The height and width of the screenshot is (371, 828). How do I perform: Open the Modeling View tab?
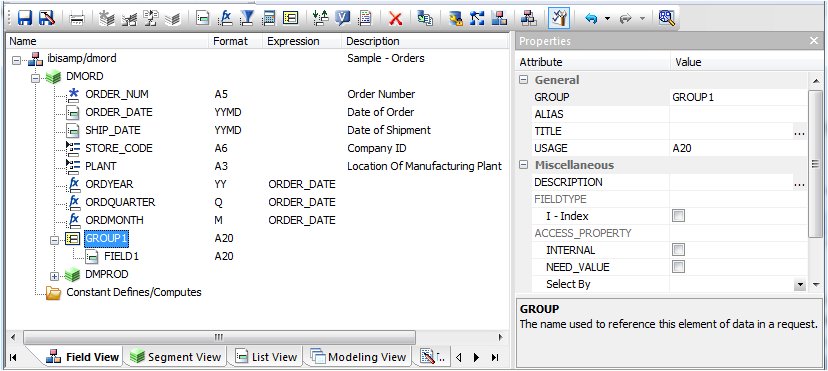[359, 357]
